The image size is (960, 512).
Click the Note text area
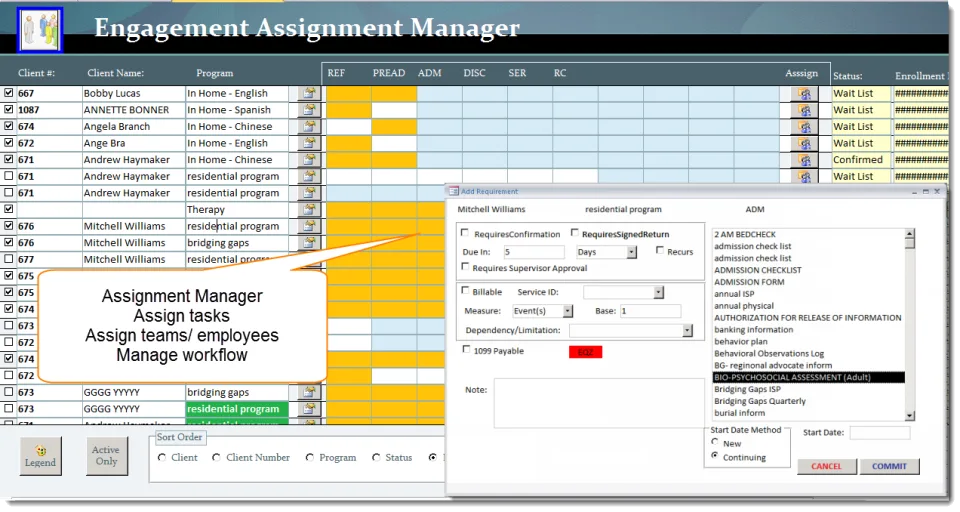click(x=598, y=403)
